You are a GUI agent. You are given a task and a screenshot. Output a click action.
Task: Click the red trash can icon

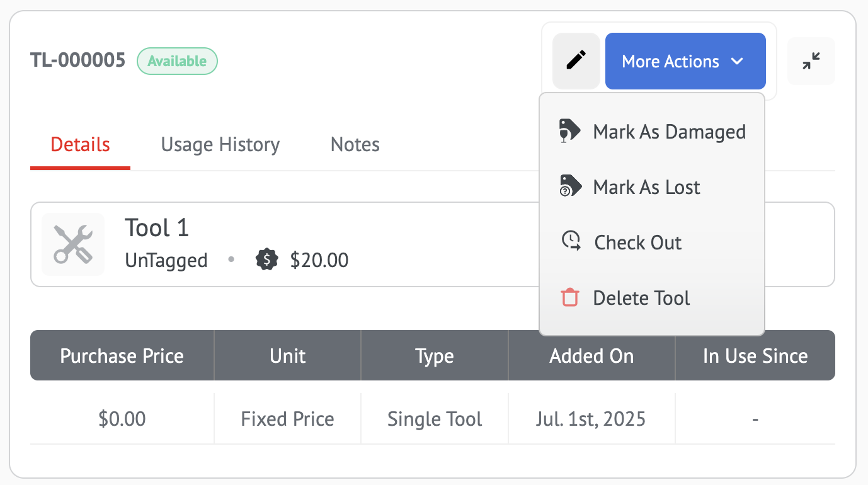point(569,297)
